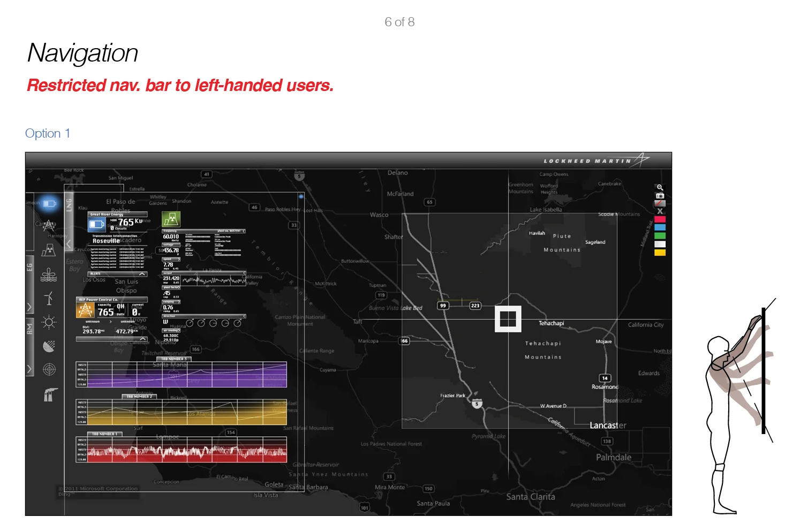The width and height of the screenshot is (800, 532).
Task: Click the X clear tool
Action: click(x=660, y=211)
